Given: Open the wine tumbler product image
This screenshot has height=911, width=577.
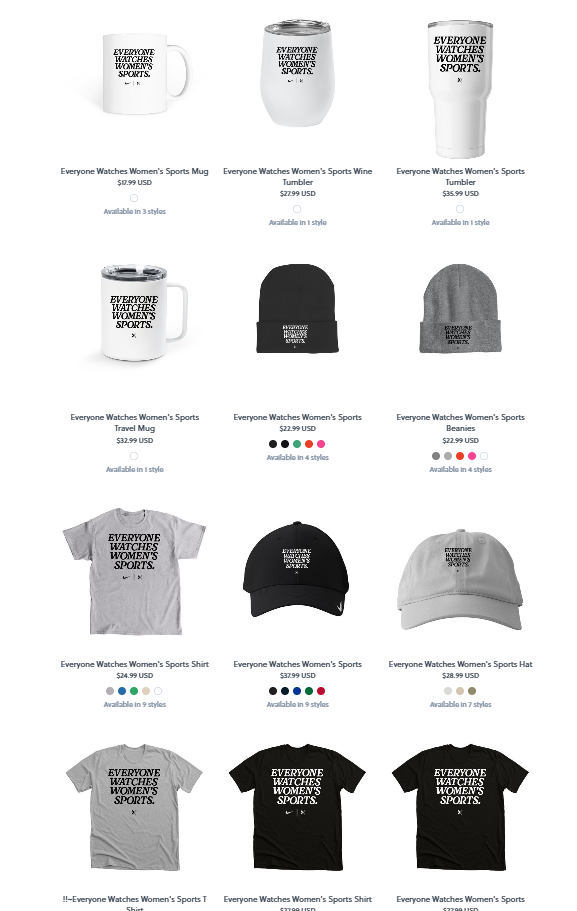Looking at the screenshot, I should [x=297, y=73].
